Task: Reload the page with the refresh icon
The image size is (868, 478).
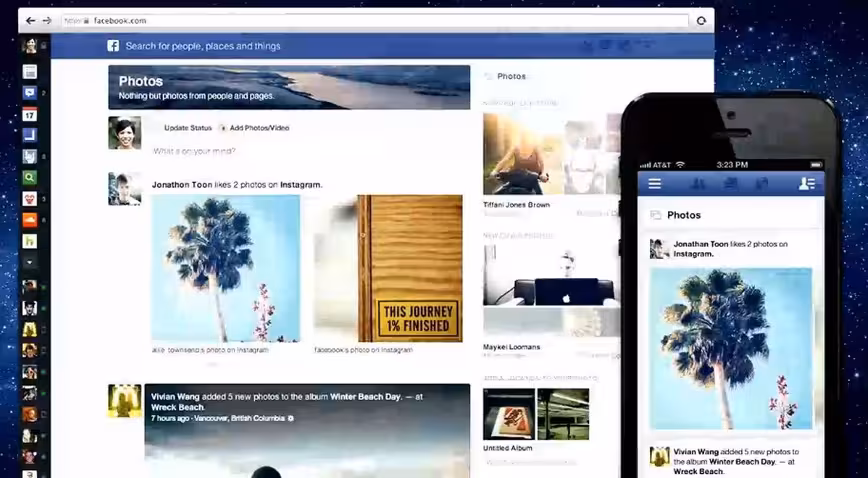Action: pos(701,20)
